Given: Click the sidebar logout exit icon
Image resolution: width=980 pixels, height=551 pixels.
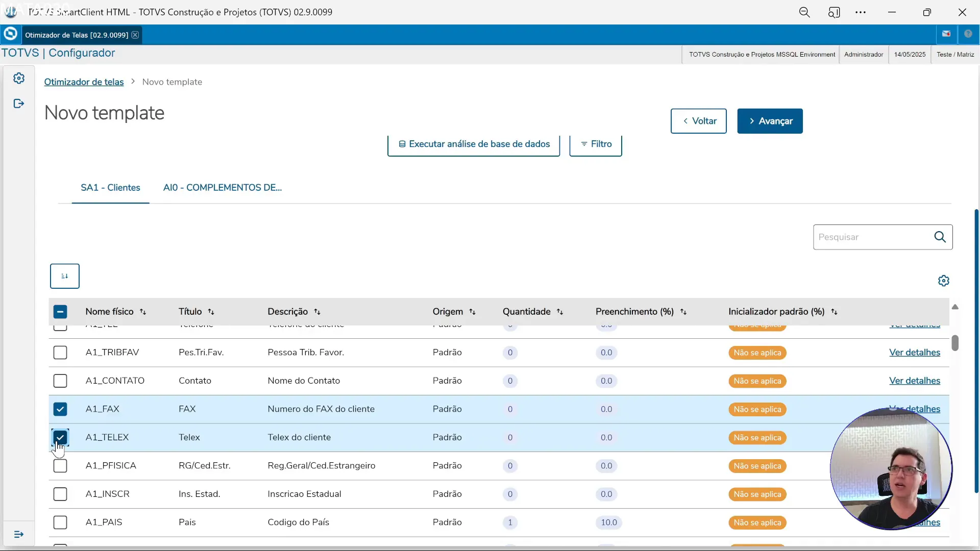Looking at the screenshot, I should point(19,104).
